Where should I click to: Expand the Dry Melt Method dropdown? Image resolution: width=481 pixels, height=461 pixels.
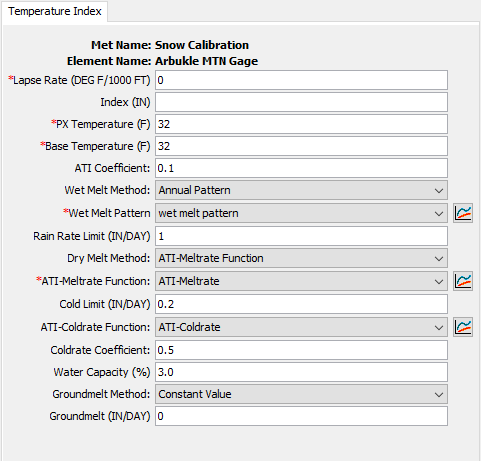pyautogui.click(x=301, y=258)
